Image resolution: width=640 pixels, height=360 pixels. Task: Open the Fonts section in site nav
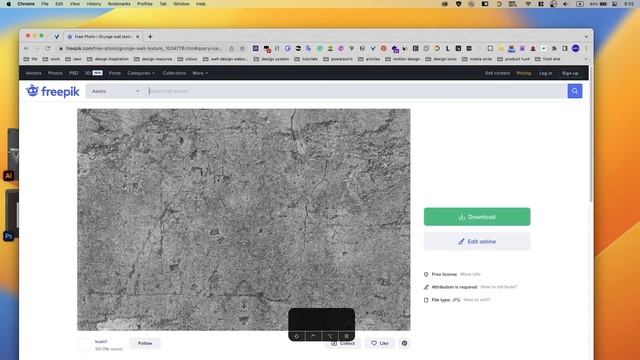(115, 73)
